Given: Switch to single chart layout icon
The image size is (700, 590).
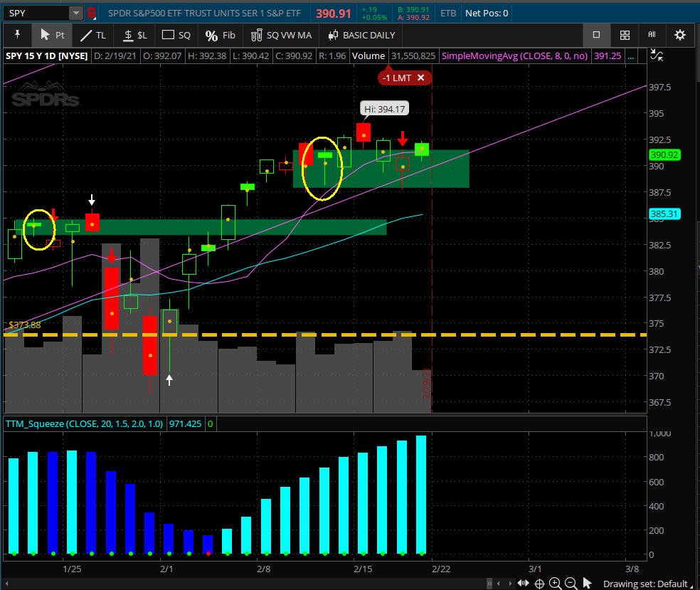Looking at the screenshot, I should (x=596, y=35).
